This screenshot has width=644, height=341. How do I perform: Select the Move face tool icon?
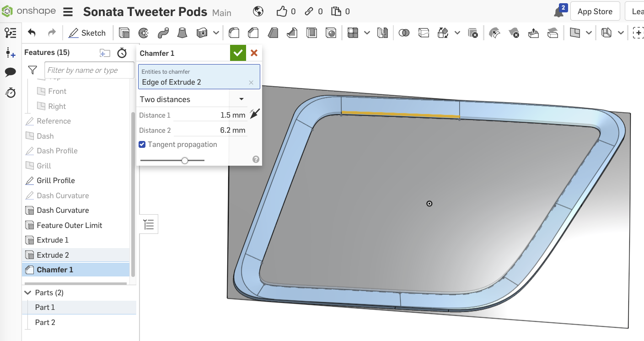pyautogui.click(x=533, y=33)
